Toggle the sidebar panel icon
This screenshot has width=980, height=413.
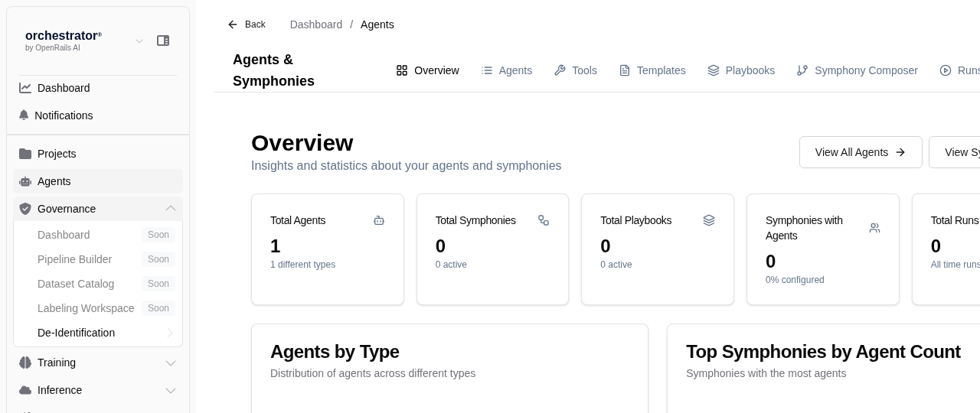point(163,41)
